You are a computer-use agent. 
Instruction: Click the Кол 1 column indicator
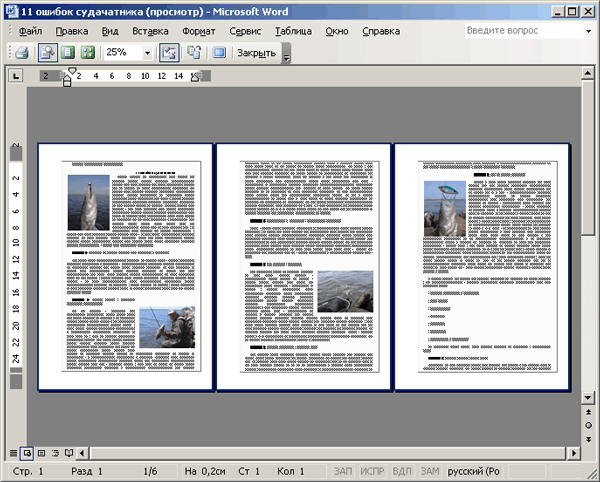point(290,471)
